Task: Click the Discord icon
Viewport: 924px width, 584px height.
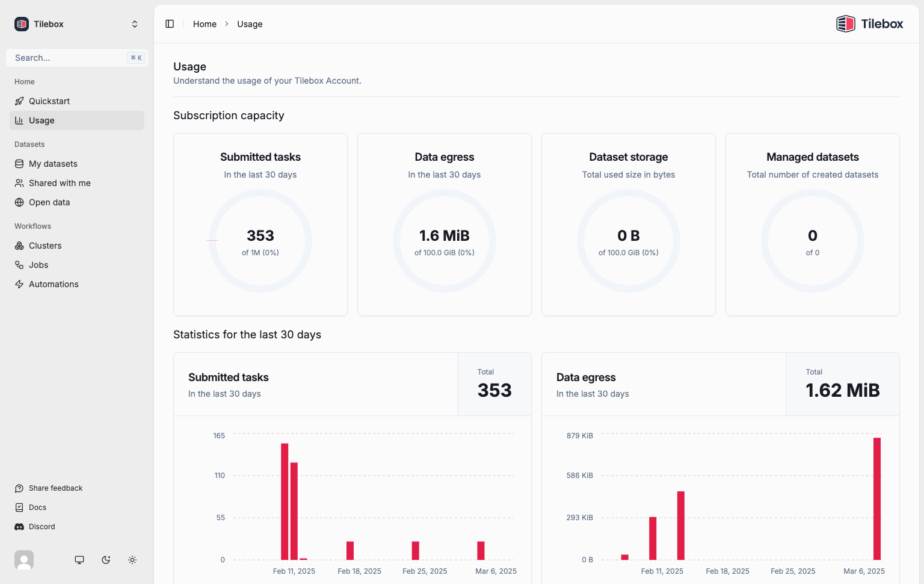Action: point(19,527)
